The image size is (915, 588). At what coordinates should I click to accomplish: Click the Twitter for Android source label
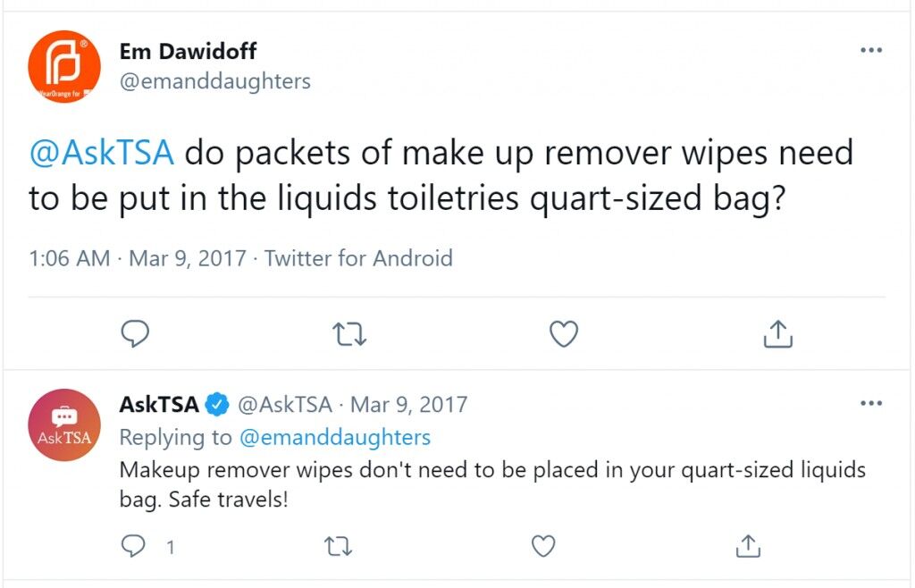358,258
